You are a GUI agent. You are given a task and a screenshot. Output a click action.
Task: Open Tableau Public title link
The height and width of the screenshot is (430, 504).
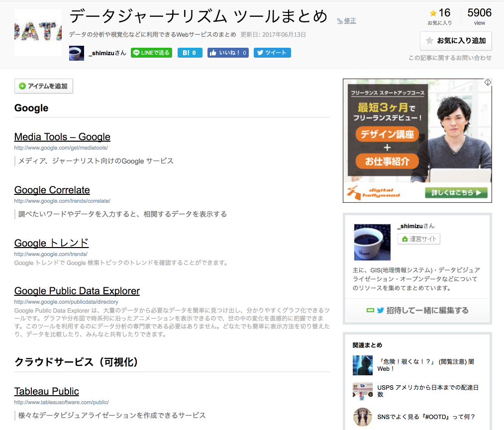47,391
